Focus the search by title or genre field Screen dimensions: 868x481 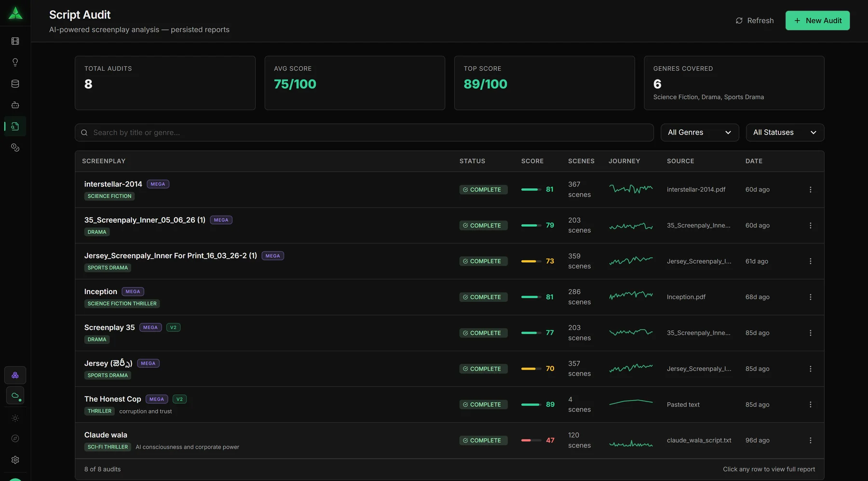click(364, 133)
